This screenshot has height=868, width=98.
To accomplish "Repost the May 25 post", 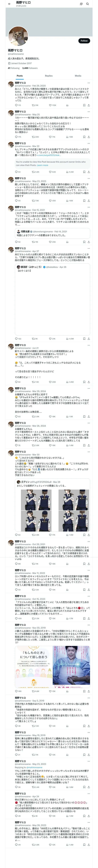I will (33, 137).
